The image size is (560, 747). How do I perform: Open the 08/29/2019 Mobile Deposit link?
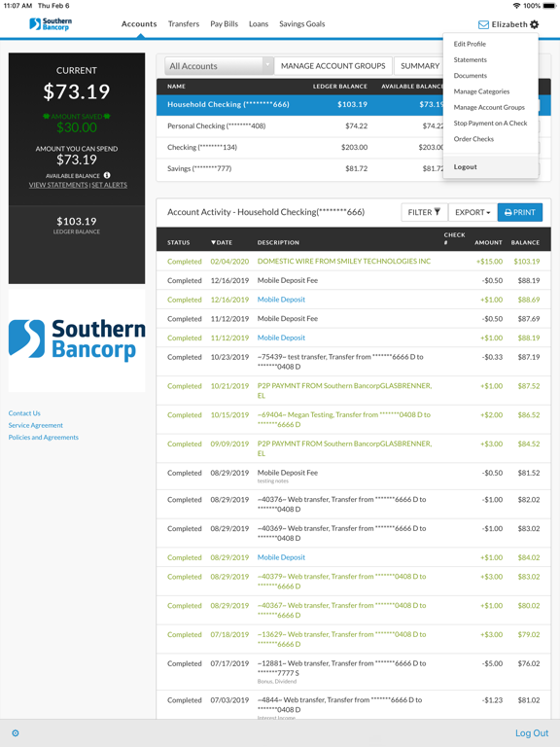pos(281,557)
